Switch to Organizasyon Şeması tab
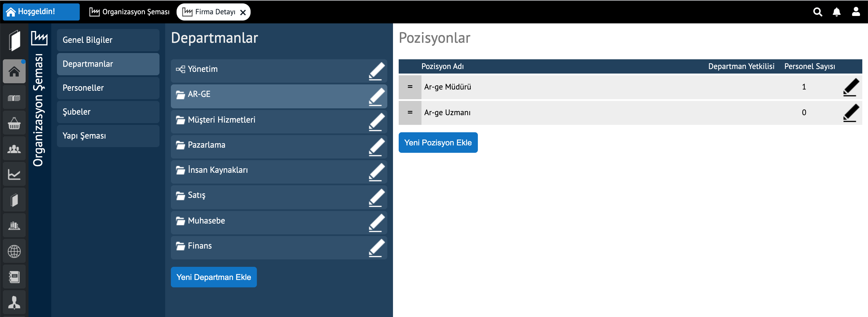Image resolution: width=868 pixels, height=317 pixels. [x=129, y=12]
